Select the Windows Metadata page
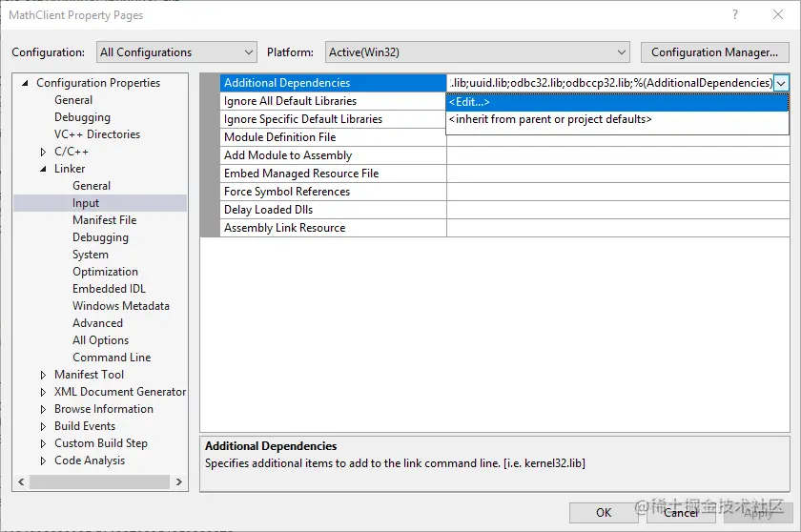The width and height of the screenshot is (801, 532). (x=121, y=306)
